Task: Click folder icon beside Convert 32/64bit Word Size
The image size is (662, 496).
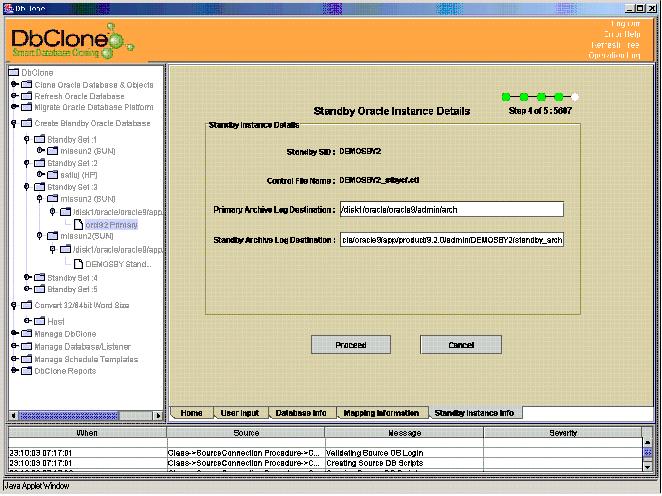Action: tap(27, 305)
